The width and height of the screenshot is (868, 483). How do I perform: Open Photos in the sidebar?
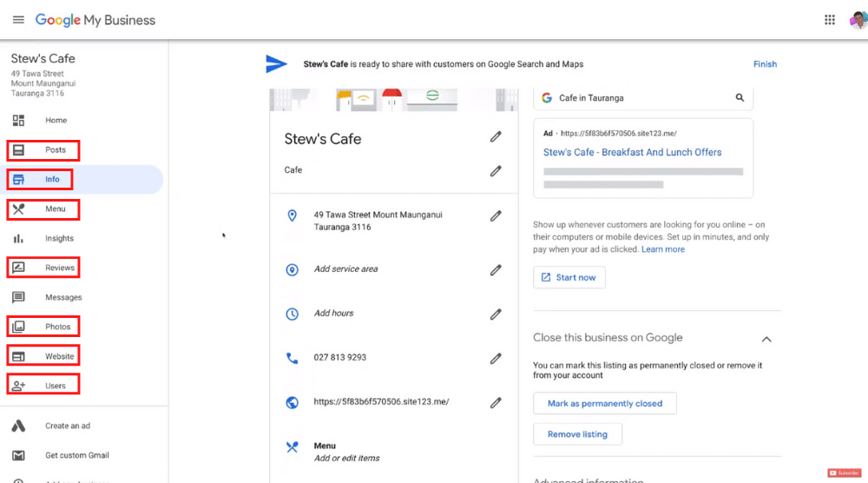coord(58,327)
